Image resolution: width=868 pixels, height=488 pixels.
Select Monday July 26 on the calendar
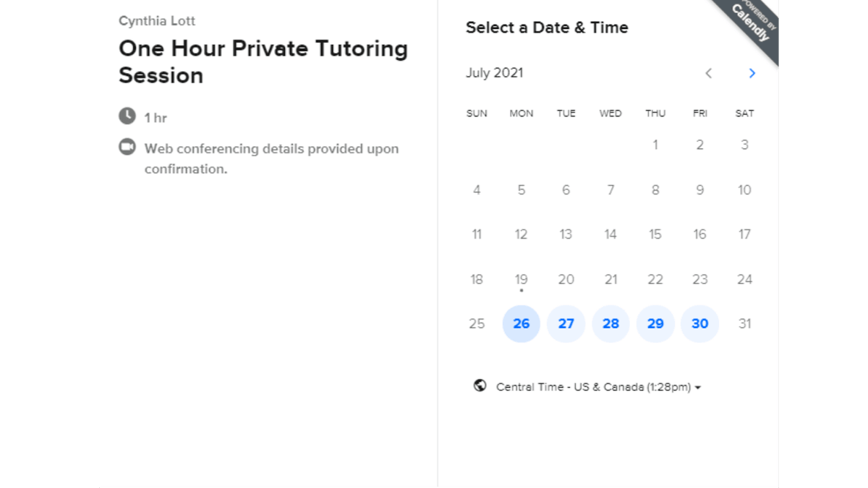[521, 324]
